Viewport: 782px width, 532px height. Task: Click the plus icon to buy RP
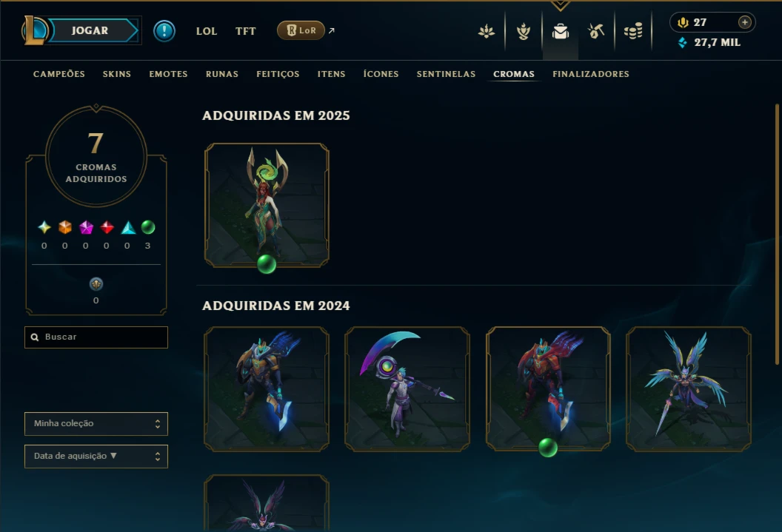click(x=744, y=22)
